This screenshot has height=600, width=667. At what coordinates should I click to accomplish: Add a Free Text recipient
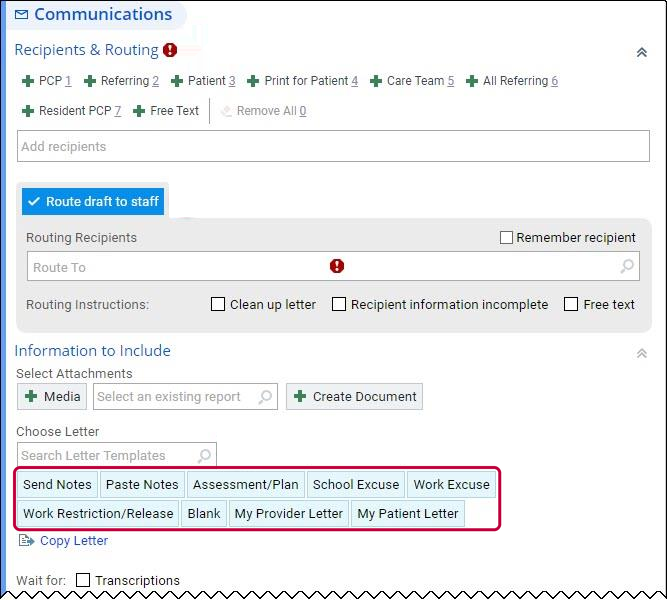point(166,111)
